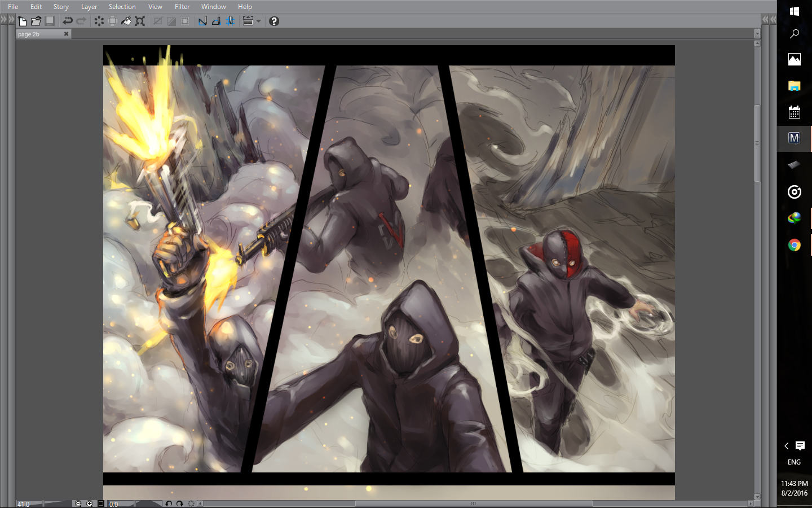
Task: Open File Explorer on the taskbar
Action: point(795,86)
